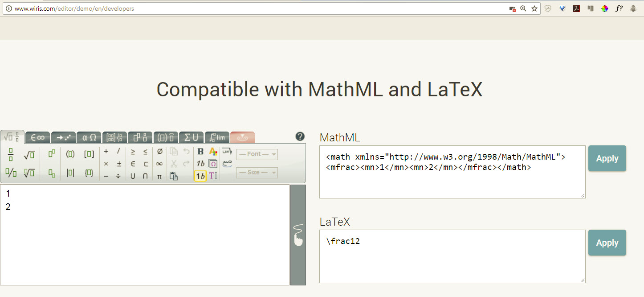Insert a bevelled fraction template
This screenshot has height=297, width=644.
click(x=11, y=173)
